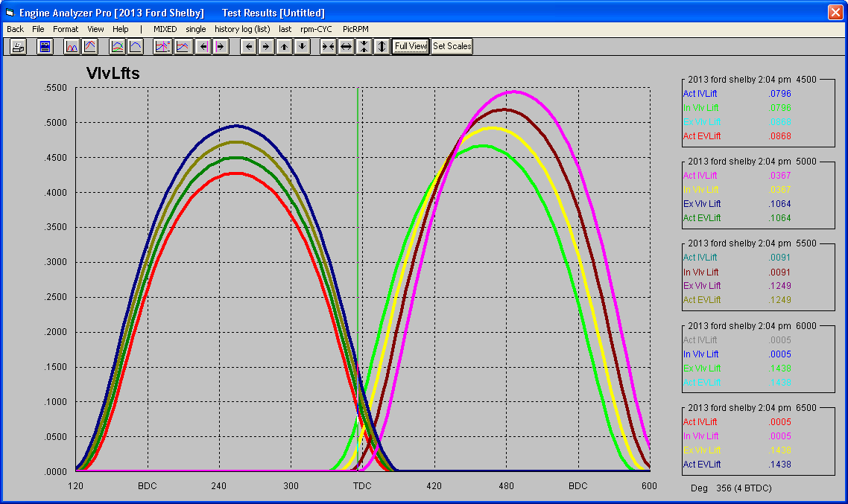Click the Full View button
The height and width of the screenshot is (504, 848).
point(411,46)
